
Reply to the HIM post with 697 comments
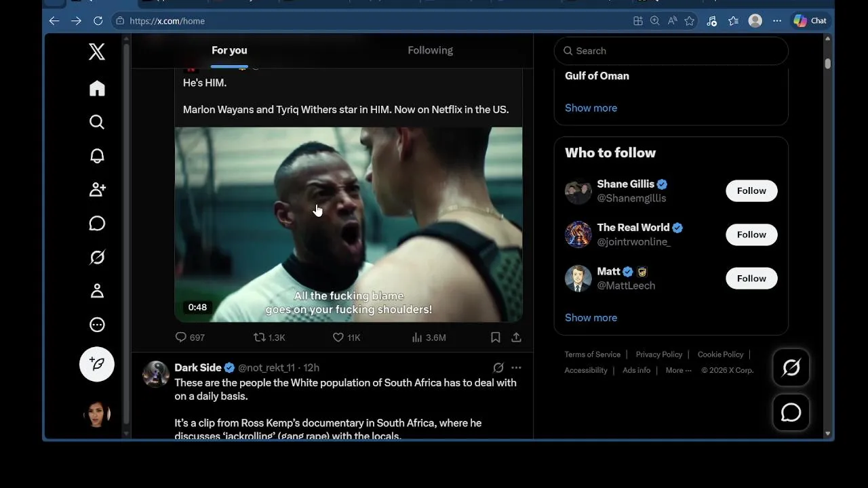pos(190,337)
